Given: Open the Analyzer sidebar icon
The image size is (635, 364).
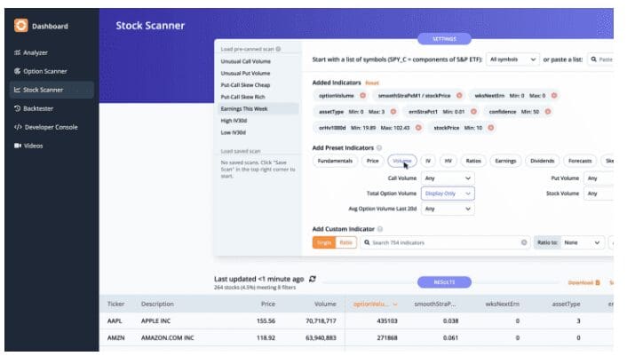Looking at the screenshot, I should tap(18, 53).
